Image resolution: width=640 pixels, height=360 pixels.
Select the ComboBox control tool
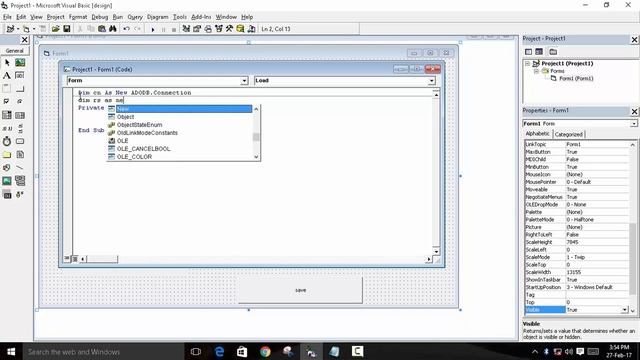(x=7, y=115)
